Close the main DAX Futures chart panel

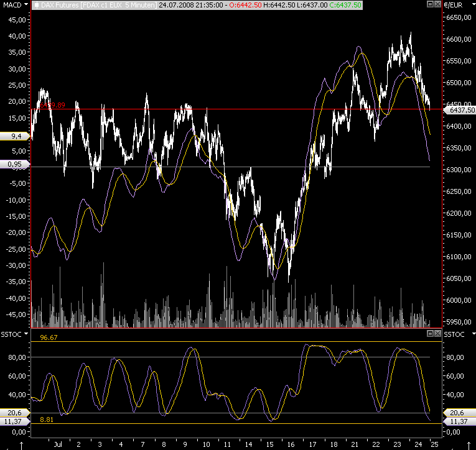(x=437, y=4)
